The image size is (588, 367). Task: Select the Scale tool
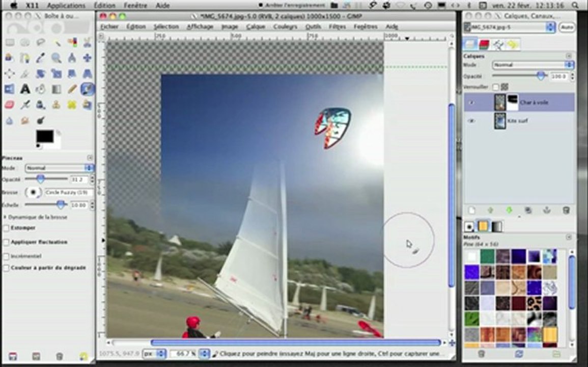pyautogui.click(x=56, y=73)
